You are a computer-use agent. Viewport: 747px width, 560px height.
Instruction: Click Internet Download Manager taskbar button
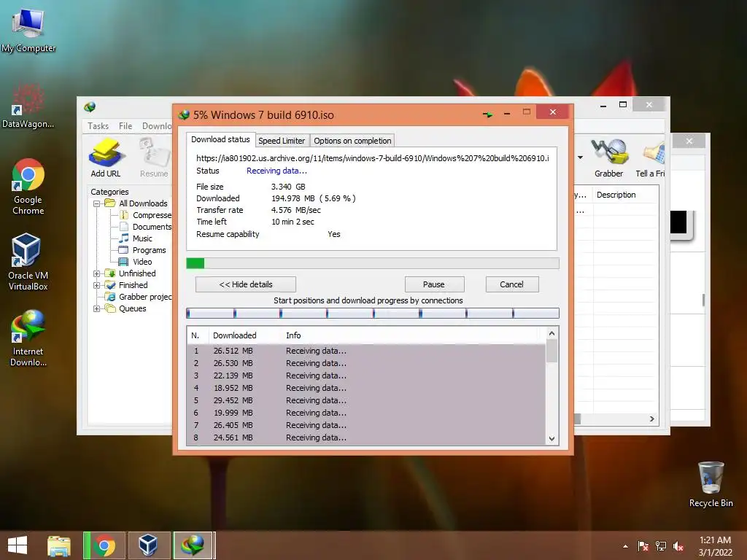point(193,545)
